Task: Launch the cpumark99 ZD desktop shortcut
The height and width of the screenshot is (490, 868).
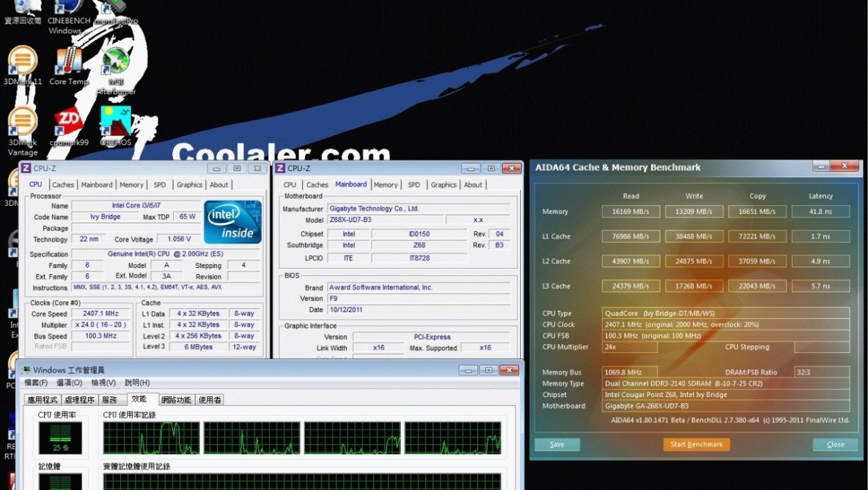Action: point(68,127)
